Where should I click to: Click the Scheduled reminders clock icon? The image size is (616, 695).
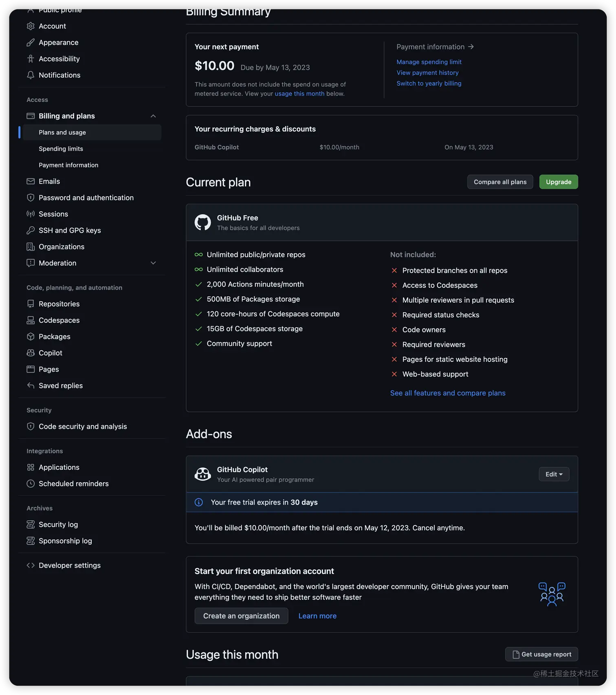pyautogui.click(x=31, y=484)
